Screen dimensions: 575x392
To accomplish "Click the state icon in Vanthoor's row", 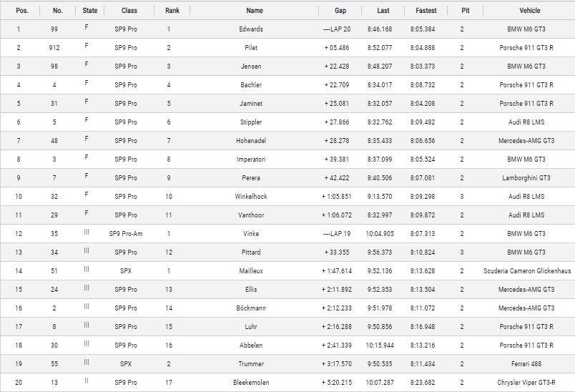I will 87,213.
